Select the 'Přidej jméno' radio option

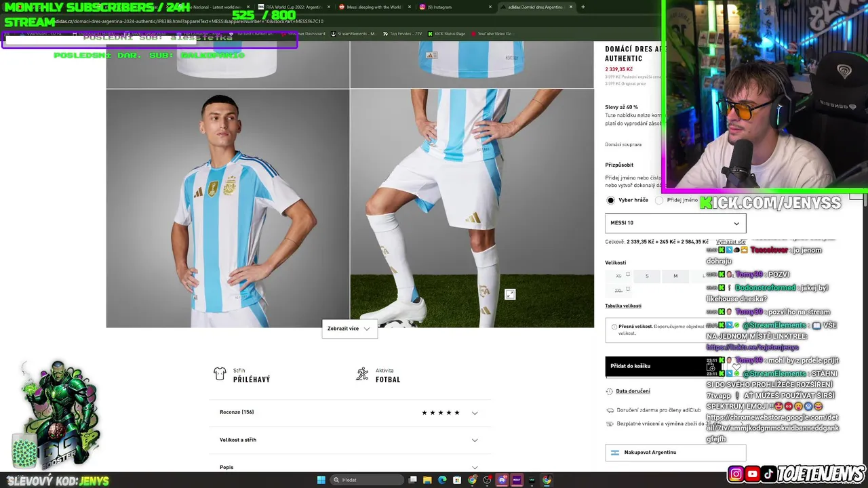pos(659,200)
